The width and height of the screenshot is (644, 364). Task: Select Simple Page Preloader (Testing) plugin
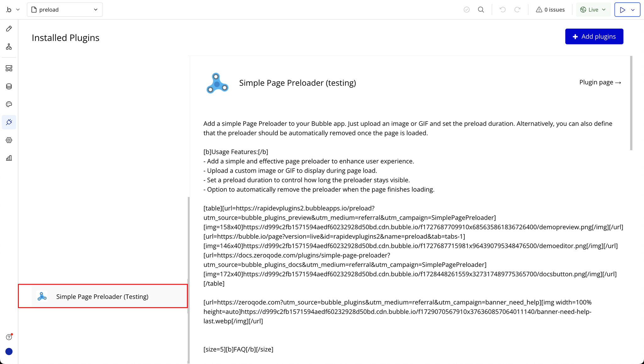(x=103, y=296)
